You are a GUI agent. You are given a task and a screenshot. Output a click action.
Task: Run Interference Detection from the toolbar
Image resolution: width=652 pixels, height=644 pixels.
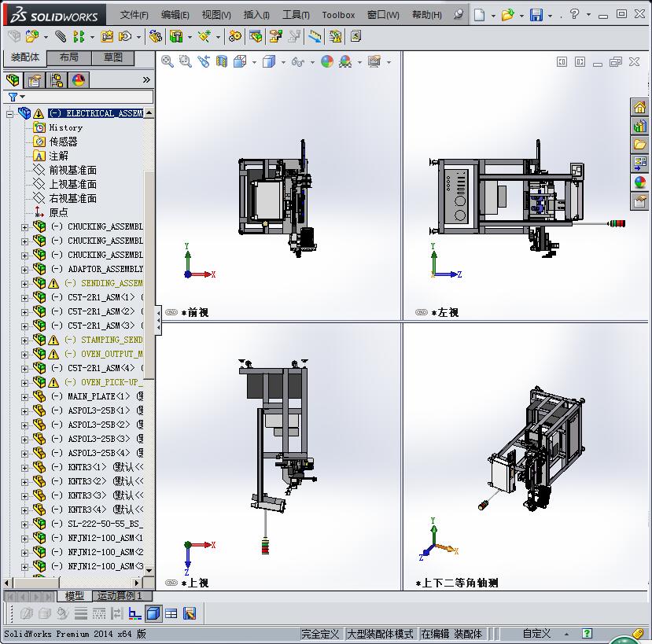point(335,37)
